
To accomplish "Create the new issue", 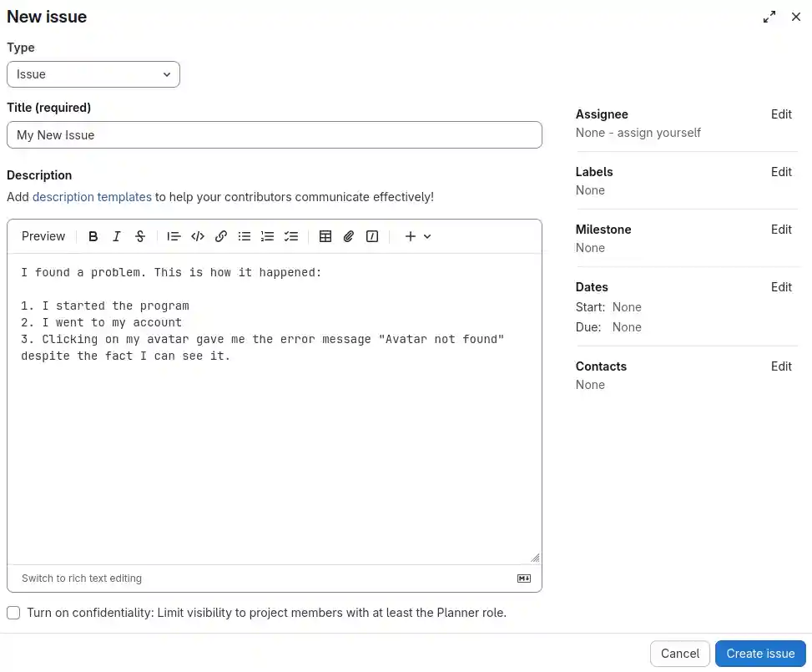I will click(x=759, y=654).
